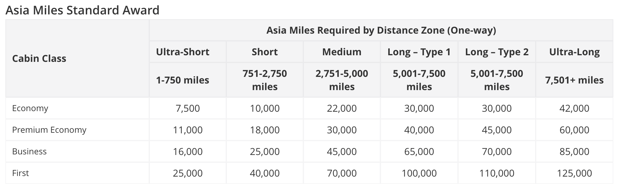The width and height of the screenshot is (644, 194).
Task: Click the Economy row label
Action: pos(30,108)
